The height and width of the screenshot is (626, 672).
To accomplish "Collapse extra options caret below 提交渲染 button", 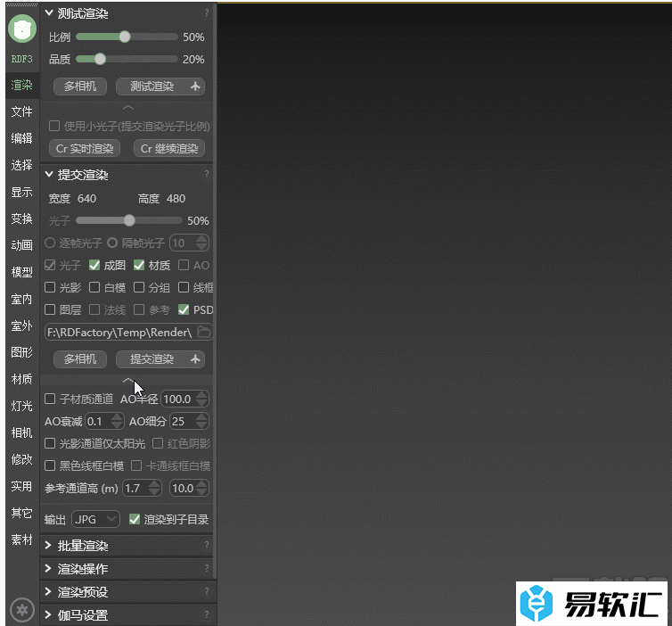I will point(128,380).
